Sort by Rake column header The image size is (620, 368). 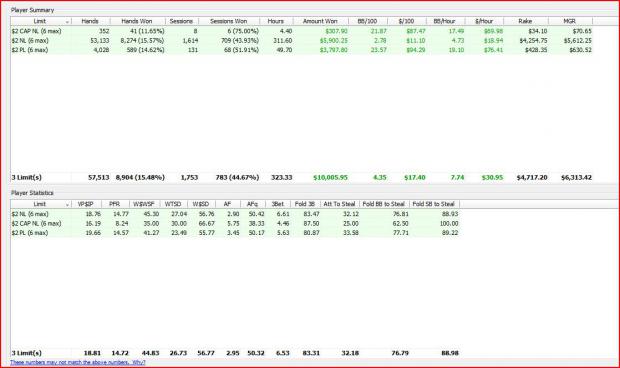pyautogui.click(x=525, y=21)
